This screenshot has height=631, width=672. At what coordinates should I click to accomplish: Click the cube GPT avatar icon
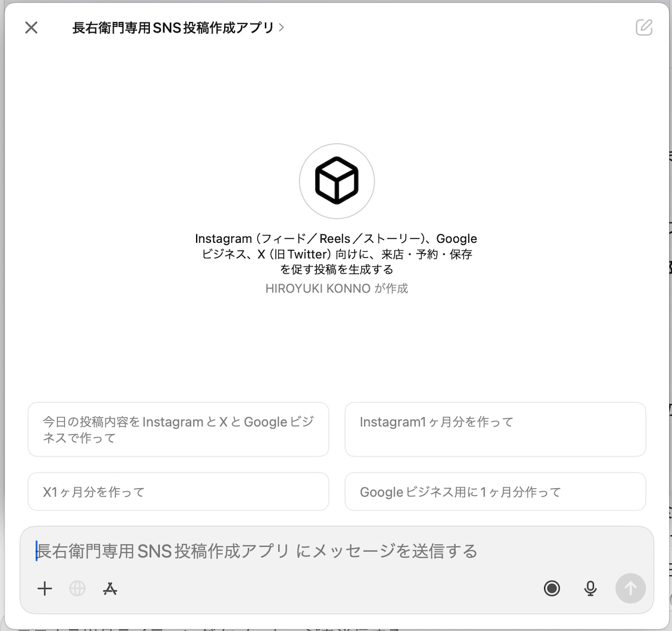pos(337,181)
